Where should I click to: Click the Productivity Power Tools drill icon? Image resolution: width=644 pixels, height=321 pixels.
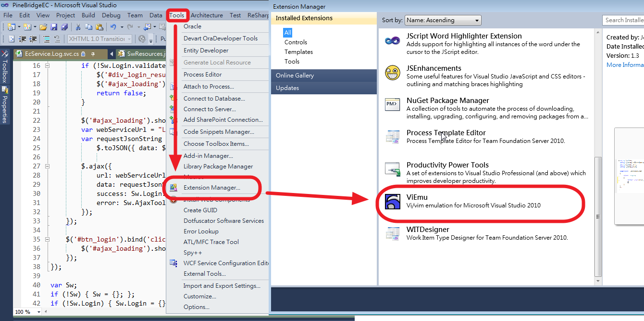coord(393,169)
